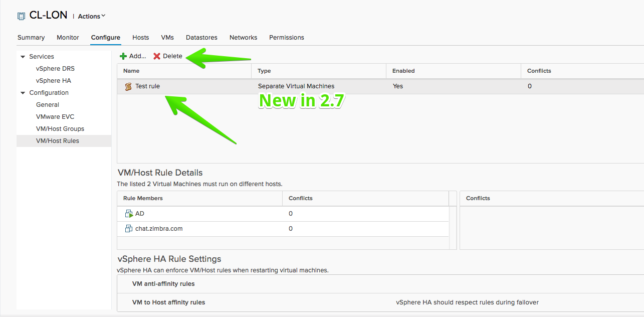The width and height of the screenshot is (644, 317).
Task: Click the VM to Host affinity rules row
Action: pos(380,302)
